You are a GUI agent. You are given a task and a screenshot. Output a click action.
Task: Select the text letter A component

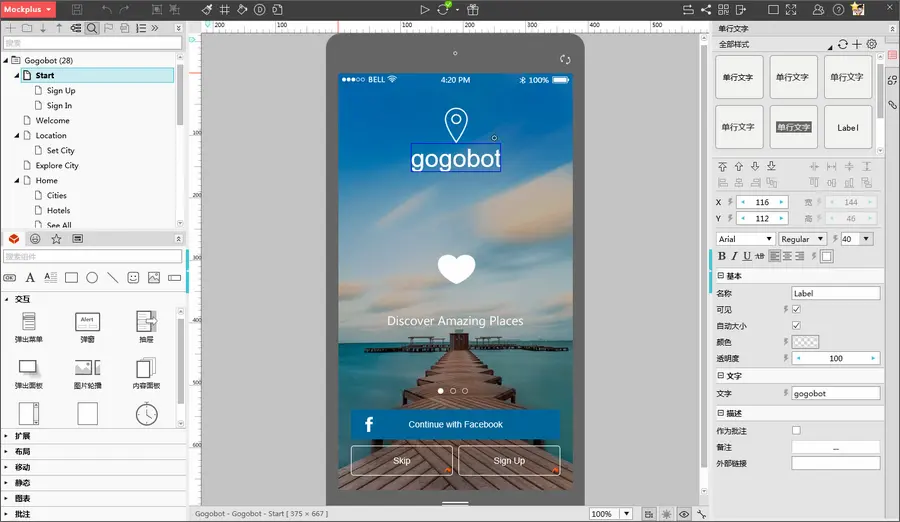click(x=30, y=278)
